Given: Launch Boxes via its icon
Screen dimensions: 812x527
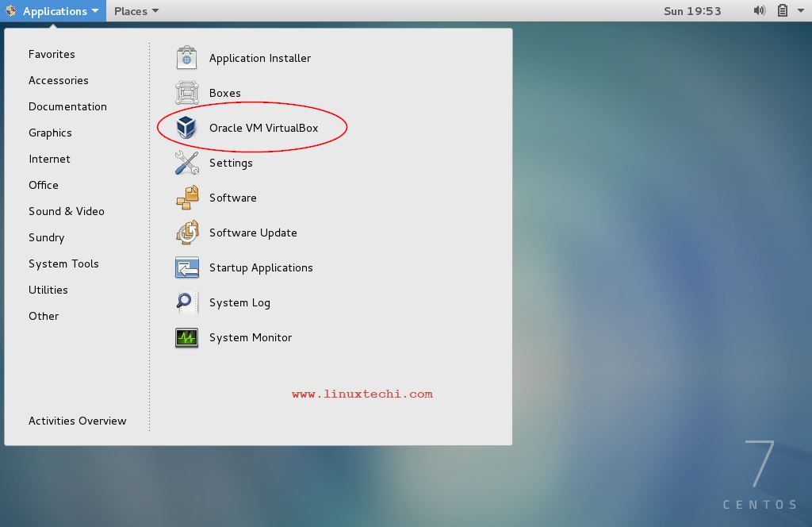Looking at the screenshot, I should pyautogui.click(x=187, y=93).
